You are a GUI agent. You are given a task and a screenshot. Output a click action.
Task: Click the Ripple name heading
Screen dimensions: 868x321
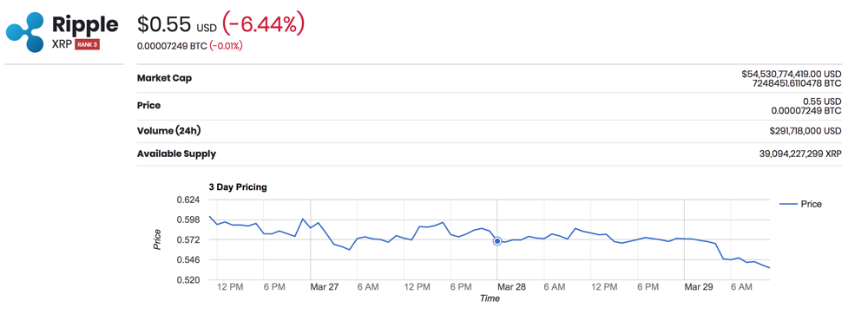[x=85, y=25]
